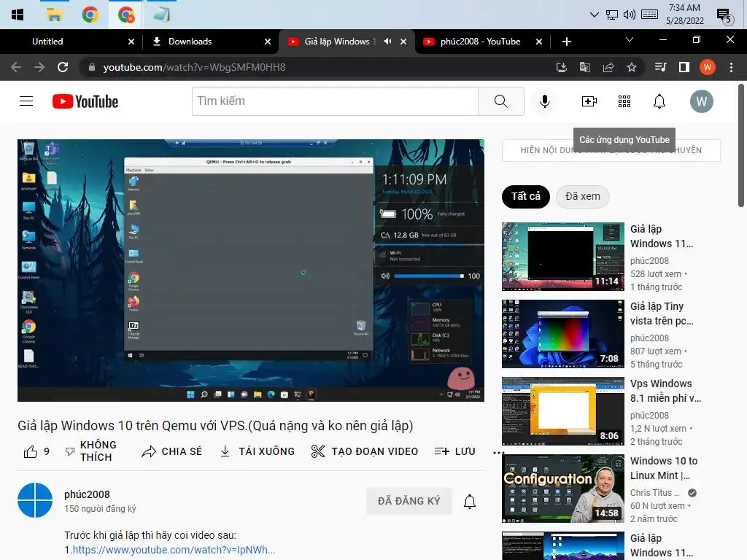Open the Create video camera icon
The width and height of the screenshot is (747, 560).
coord(589,101)
